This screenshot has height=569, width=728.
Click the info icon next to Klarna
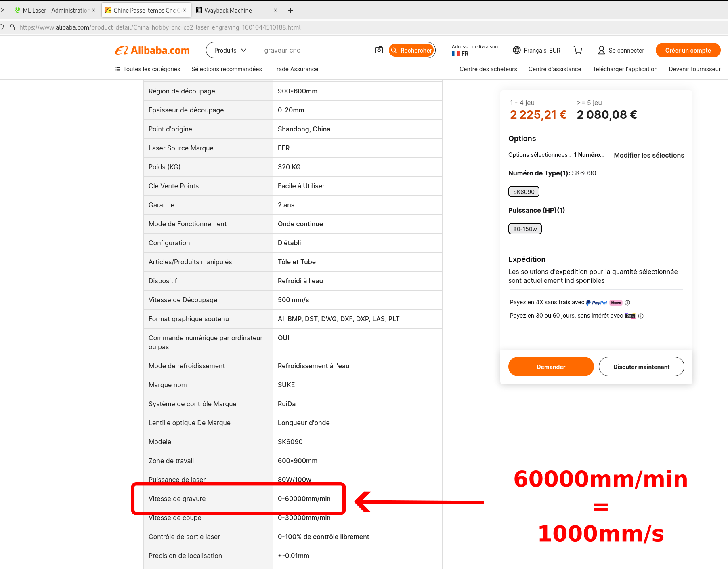(x=627, y=303)
